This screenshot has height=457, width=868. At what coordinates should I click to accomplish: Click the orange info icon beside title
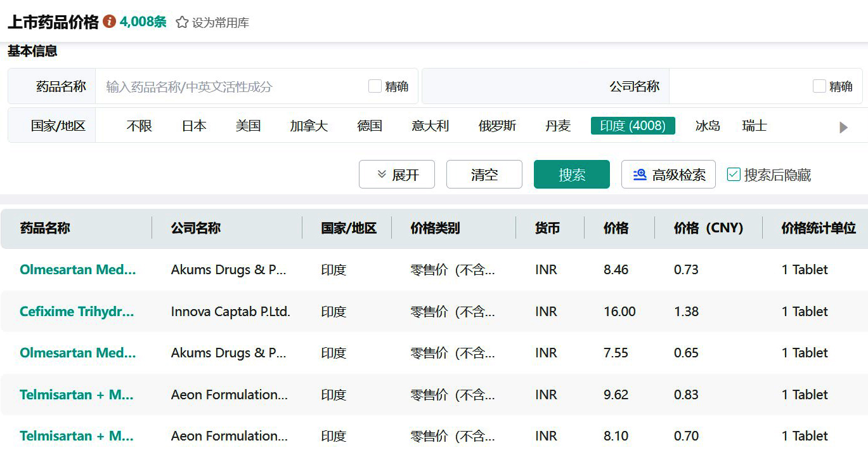coord(110,22)
